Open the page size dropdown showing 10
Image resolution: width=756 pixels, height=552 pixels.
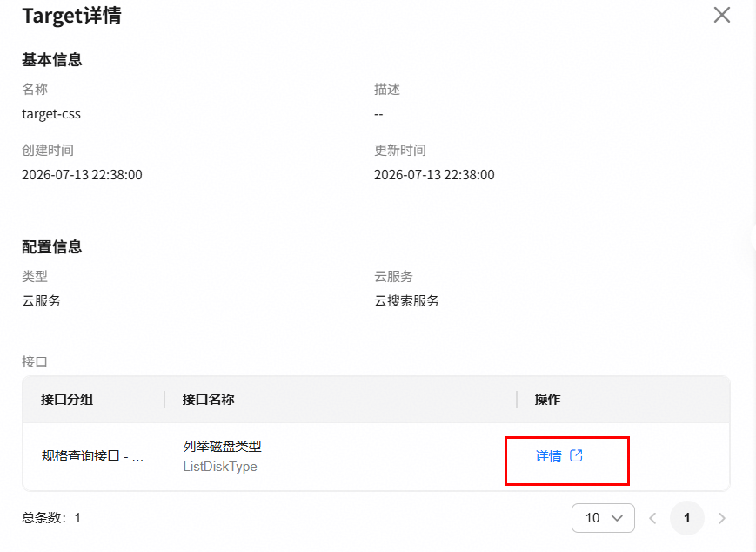coord(603,518)
